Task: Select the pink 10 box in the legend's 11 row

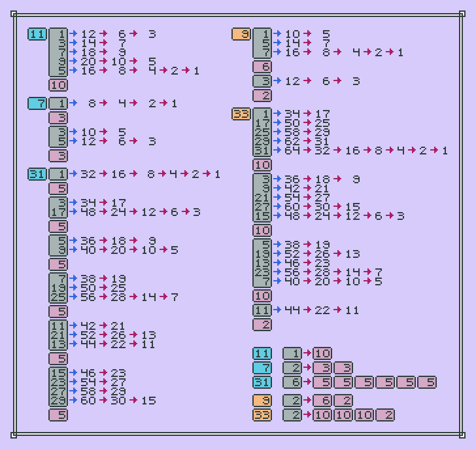Action: [322, 353]
